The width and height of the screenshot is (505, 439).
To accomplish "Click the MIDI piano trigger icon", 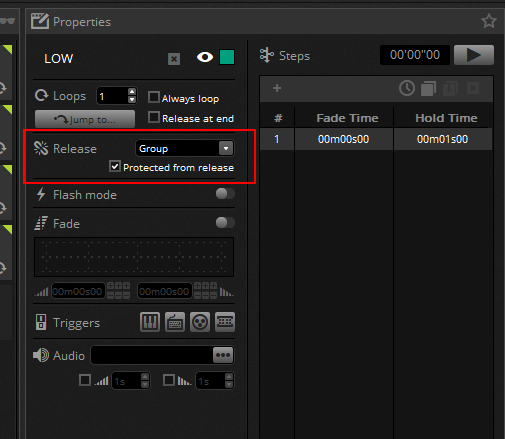I will point(150,322).
